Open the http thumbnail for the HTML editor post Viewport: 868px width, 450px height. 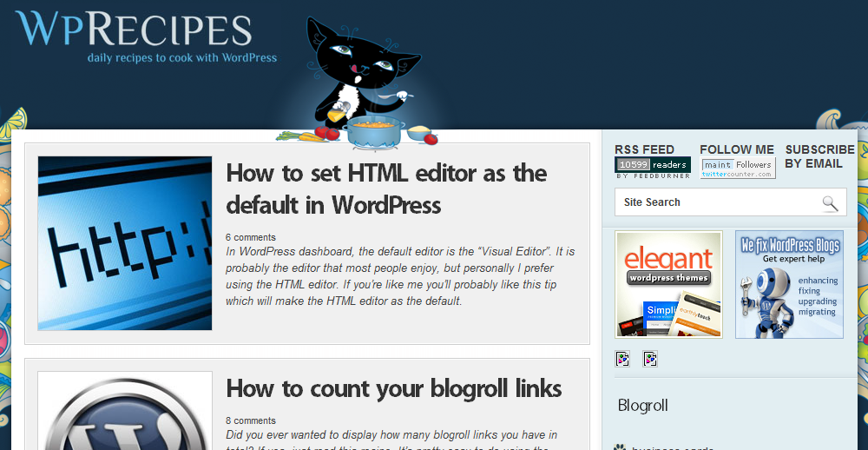click(124, 243)
